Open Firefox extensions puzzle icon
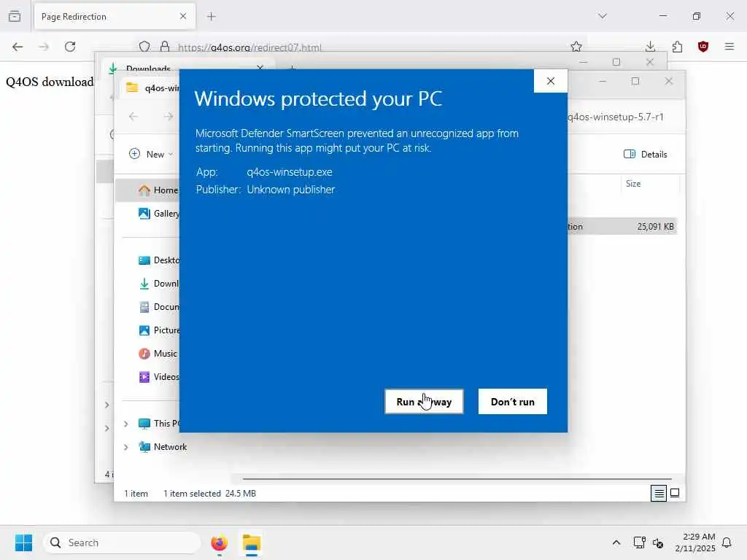 pos(677,47)
